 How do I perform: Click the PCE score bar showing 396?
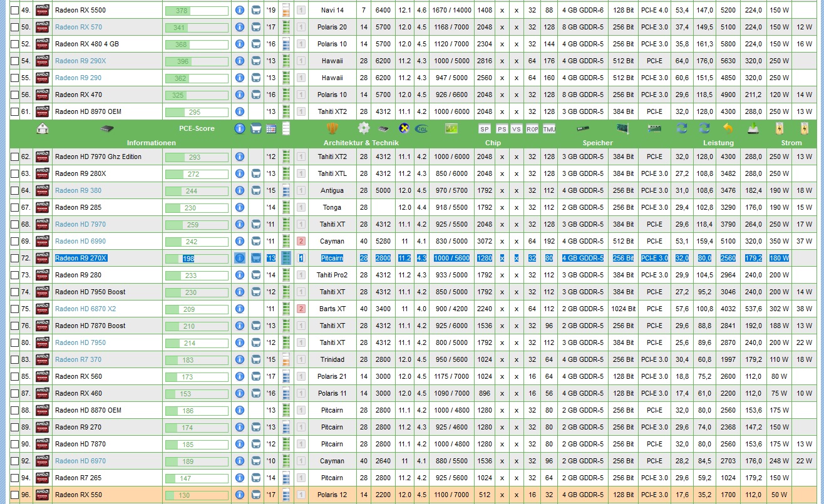[197, 61]
